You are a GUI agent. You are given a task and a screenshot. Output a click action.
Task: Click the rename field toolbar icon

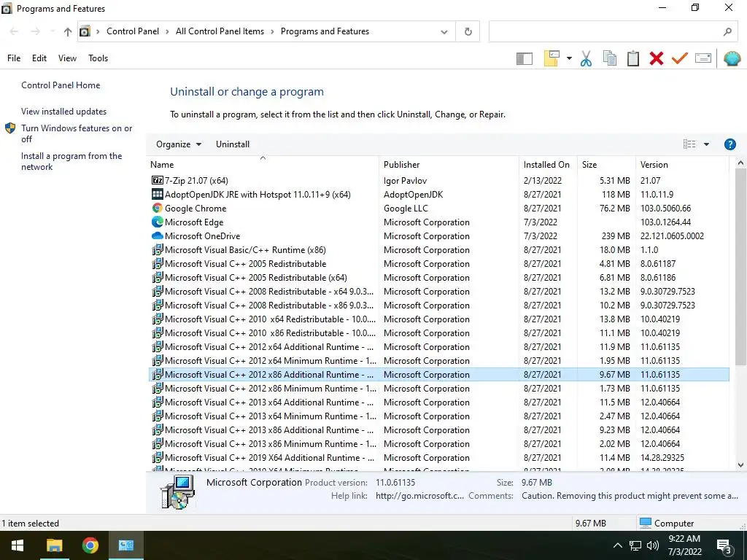(703, 58)
